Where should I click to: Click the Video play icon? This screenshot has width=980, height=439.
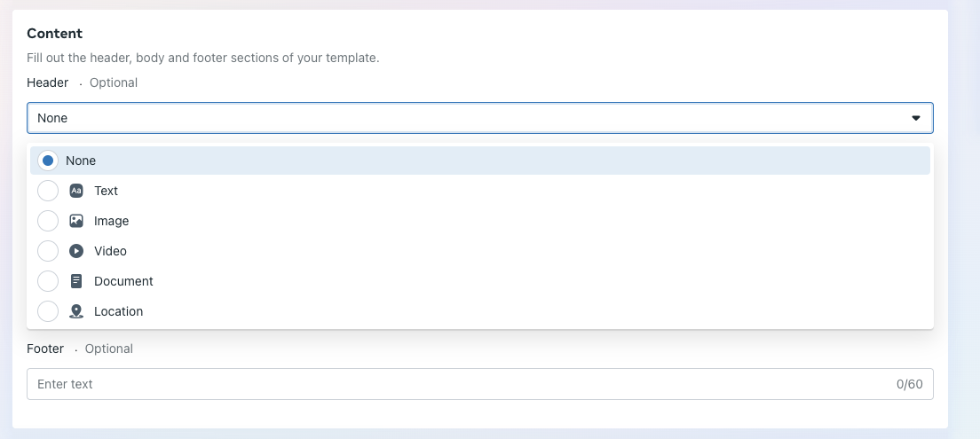click(76, 251)
